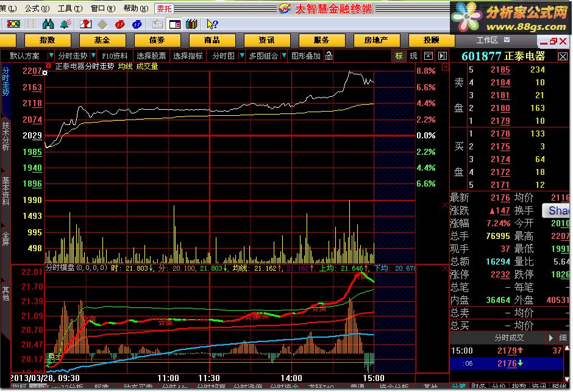Expand the 分时走势 dropdown arrow
The width and height of the screenshot is (573, 392).
[93, 55]
